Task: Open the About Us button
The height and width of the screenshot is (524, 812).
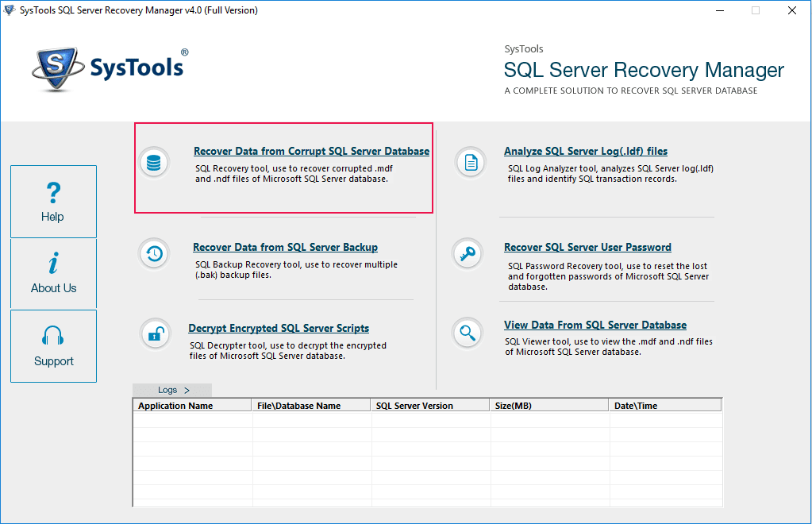Action: tap(53, 273)
